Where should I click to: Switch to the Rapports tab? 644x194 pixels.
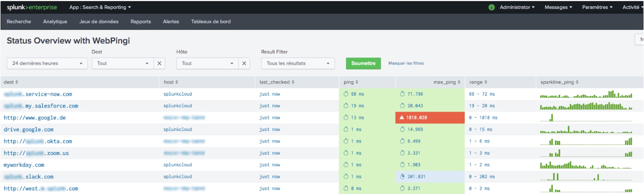pyautogui.click(x=141, y=22)
